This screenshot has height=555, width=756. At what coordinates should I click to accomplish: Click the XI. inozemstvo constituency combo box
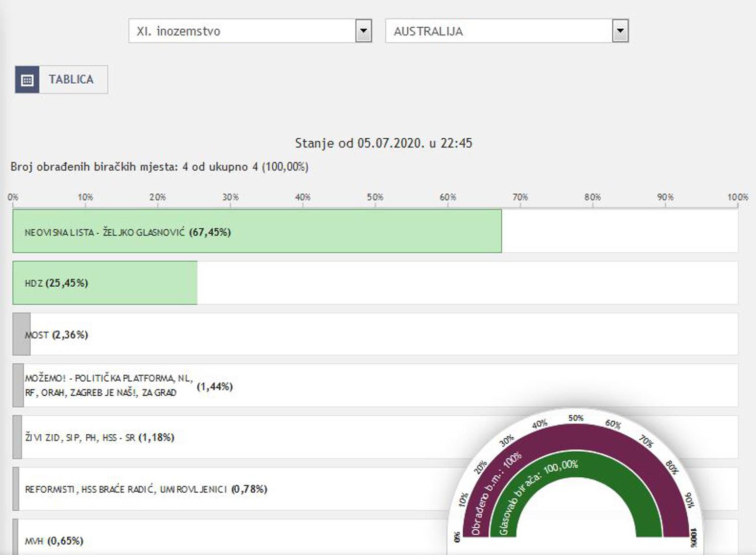pyautogui.click(x=241, y=31)
